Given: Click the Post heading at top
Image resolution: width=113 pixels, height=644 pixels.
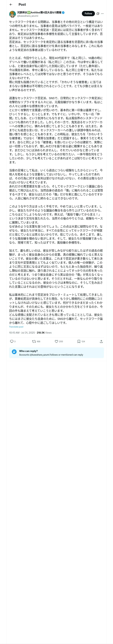Looking at the screenshot, I should tap(22, 5).
